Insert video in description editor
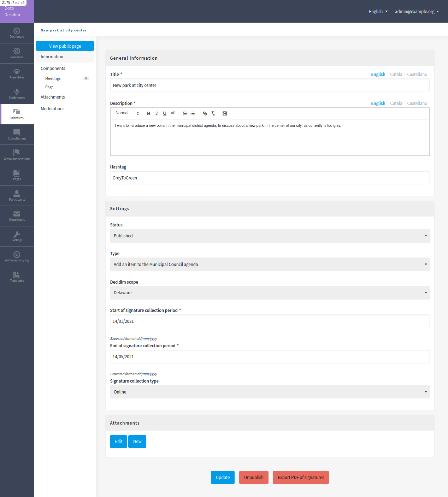The image size is (448, 497). pyautogui.click(x=225, y=113)
